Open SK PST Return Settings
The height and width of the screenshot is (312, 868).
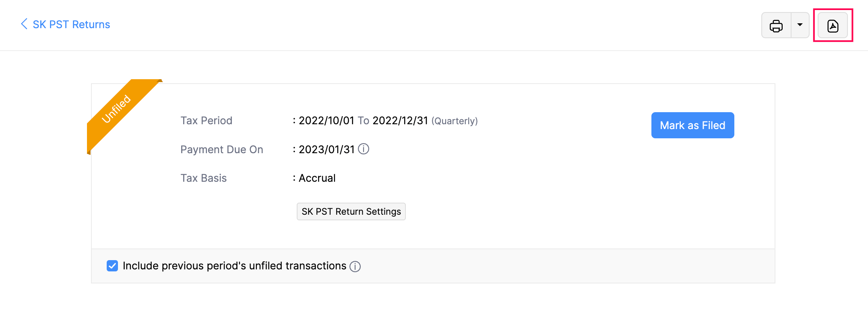click(351, 211)
